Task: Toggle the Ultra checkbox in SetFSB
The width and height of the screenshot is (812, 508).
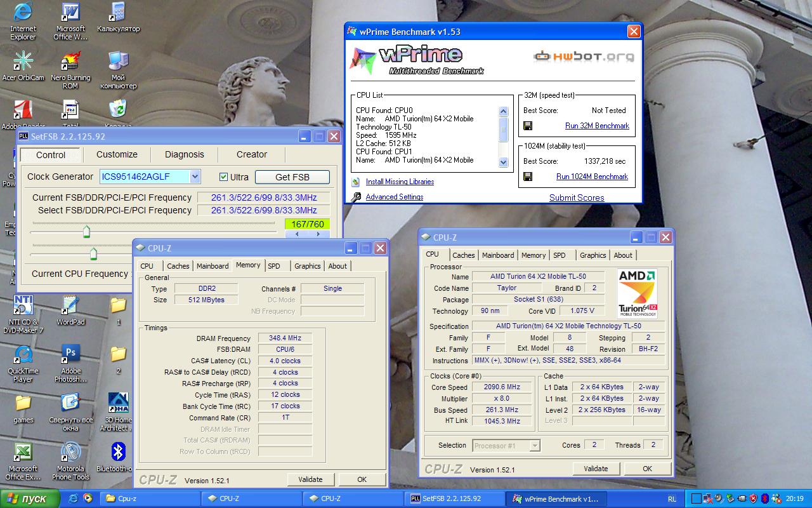Action: tap(223, 177)
